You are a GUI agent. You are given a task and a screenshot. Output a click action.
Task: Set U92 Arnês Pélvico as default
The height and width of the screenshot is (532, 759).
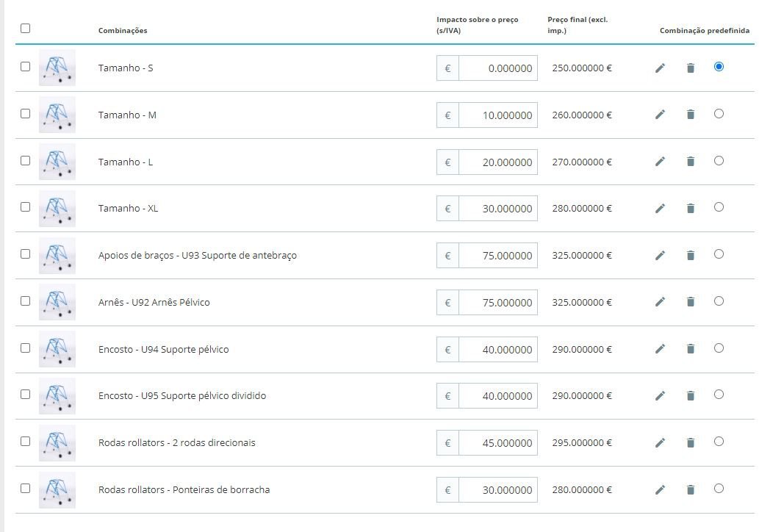pos(719,301)
